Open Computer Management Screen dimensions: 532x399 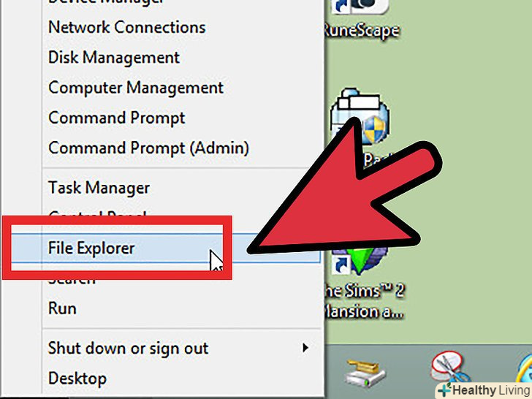click(x=136, y=88)
